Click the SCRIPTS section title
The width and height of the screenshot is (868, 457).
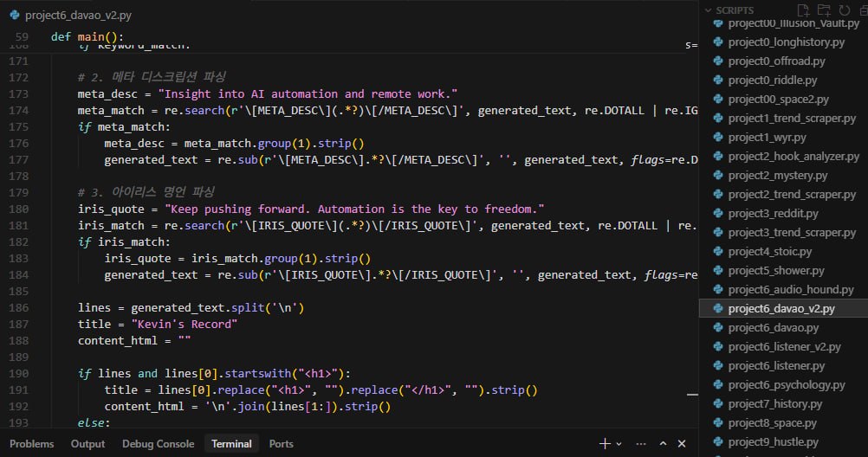pos(735,10)
